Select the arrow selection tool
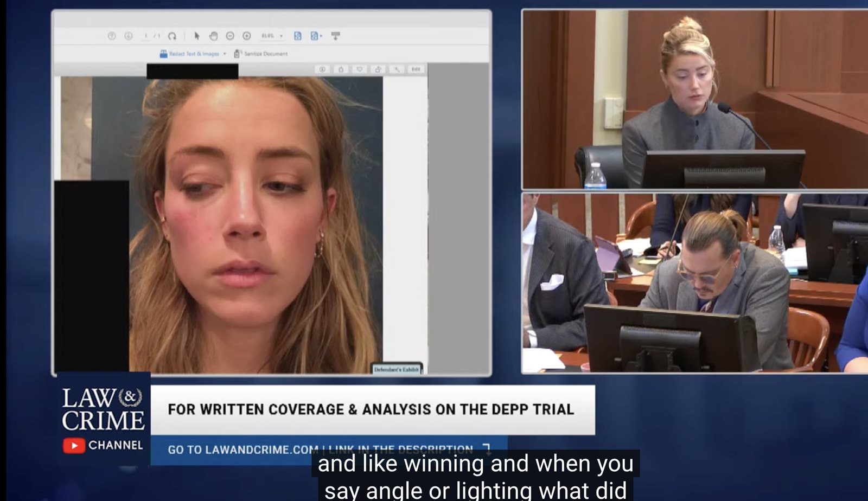This screenshot has width=868, height=501. pyautogui.click(x=197, y=36)
